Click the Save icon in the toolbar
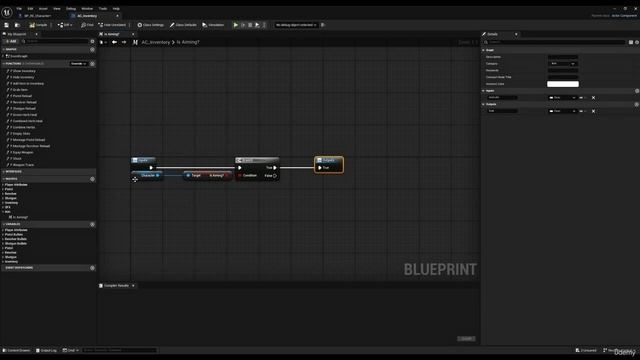Image resolution: width=640 pixels, height=360 pixels. 7,25
